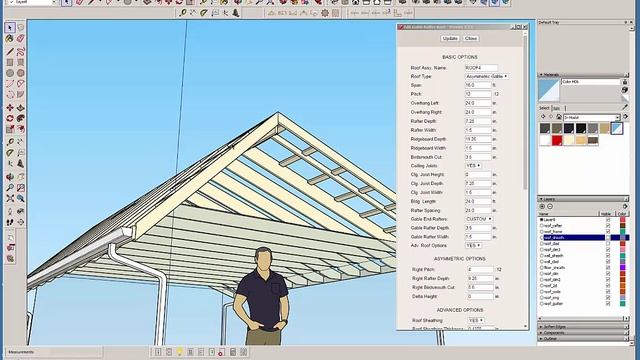
Task: Select the roof_gutter layer row
Action: pyautogui.click(x=584, y=304)
